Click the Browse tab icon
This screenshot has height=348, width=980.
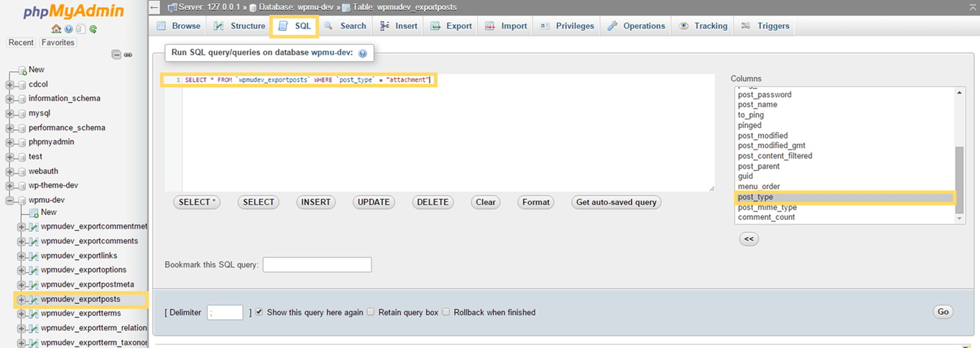tap(162, 26)
